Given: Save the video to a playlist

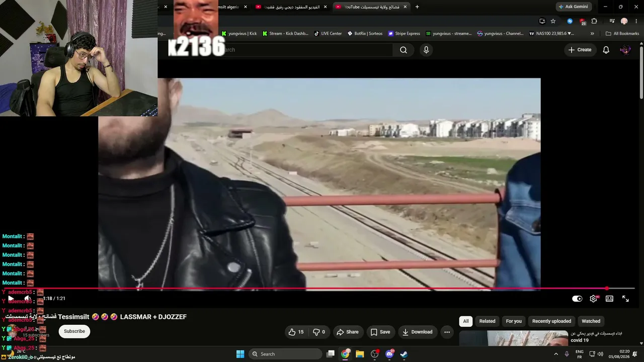Looking at the screenshot, I should 380,332.
